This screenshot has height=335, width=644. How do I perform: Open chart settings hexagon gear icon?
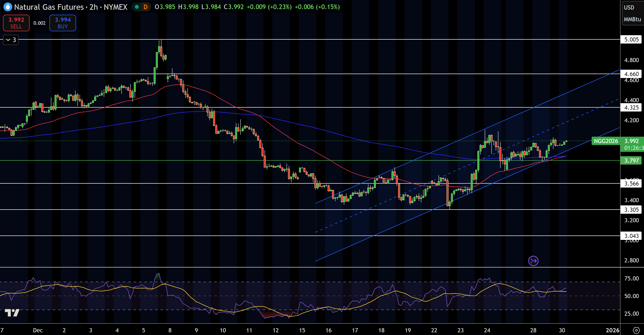point(636,330)
